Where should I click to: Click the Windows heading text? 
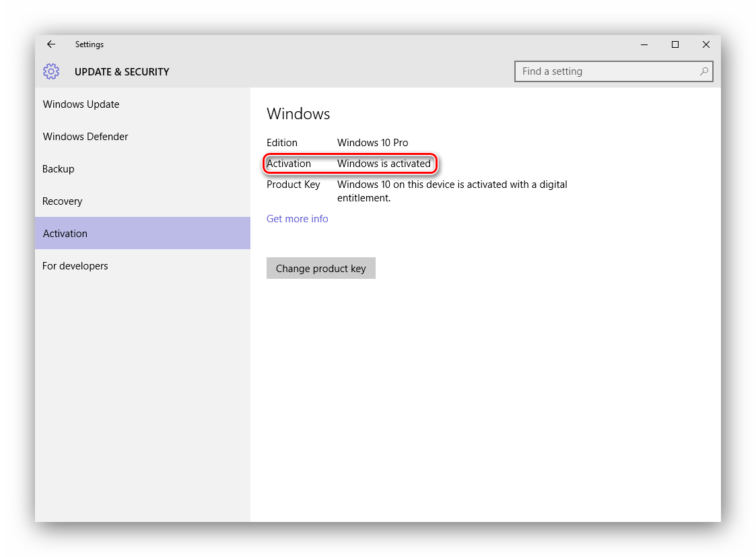pyautogui.click(x=298, y=114)
